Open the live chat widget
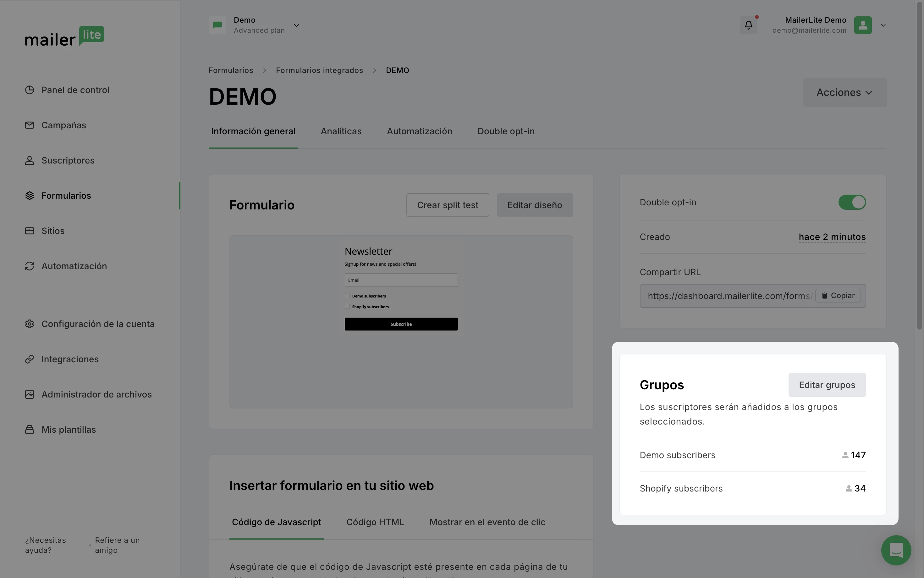Image resolution: width=924 pixels, height=578 pixels. coord(896,550)
